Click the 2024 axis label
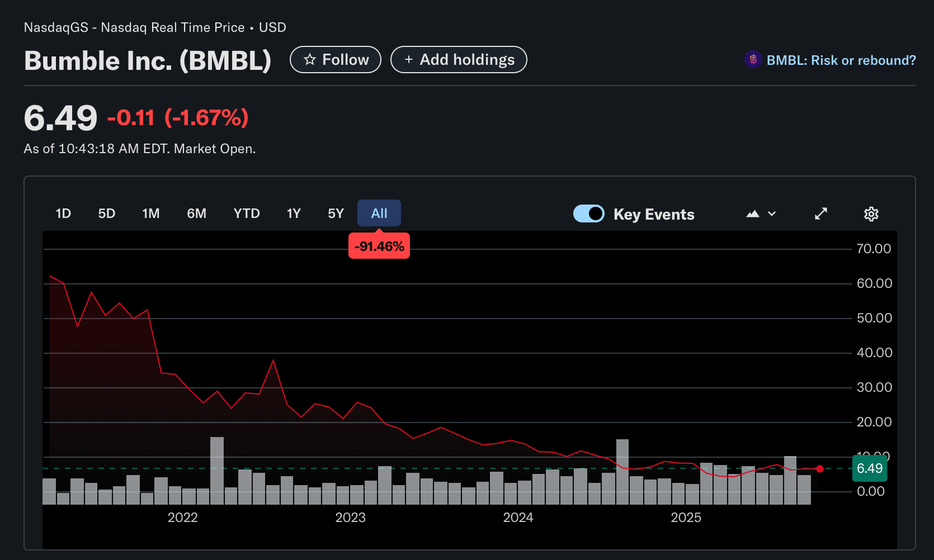934x560 pixels. click(518, 518)
